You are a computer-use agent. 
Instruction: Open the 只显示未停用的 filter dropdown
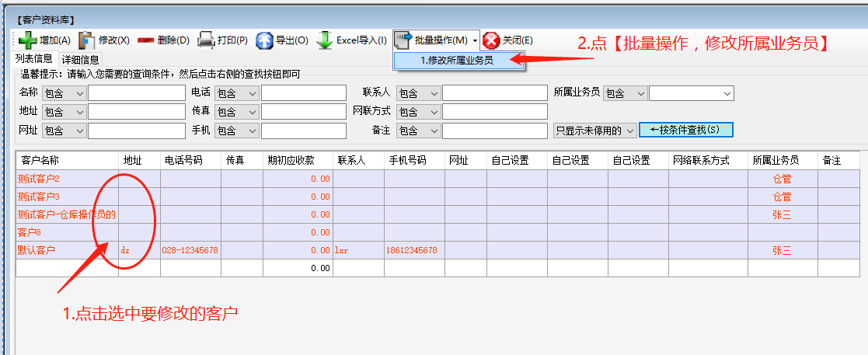594,131
